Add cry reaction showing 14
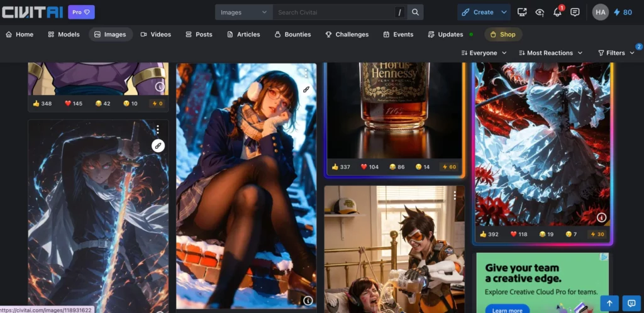The width and height of the screenshot is (644, 313). pyautogui.click(x=422, y=167)
